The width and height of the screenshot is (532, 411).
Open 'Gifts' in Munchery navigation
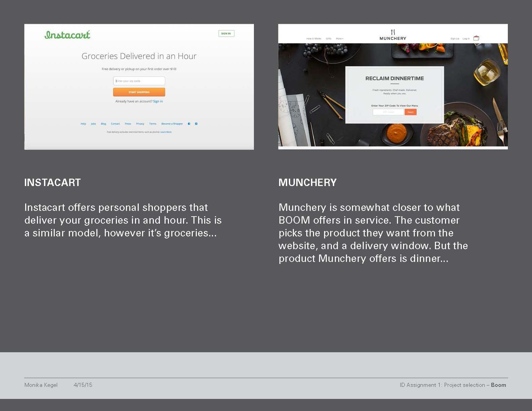click(x=329, y=39)
